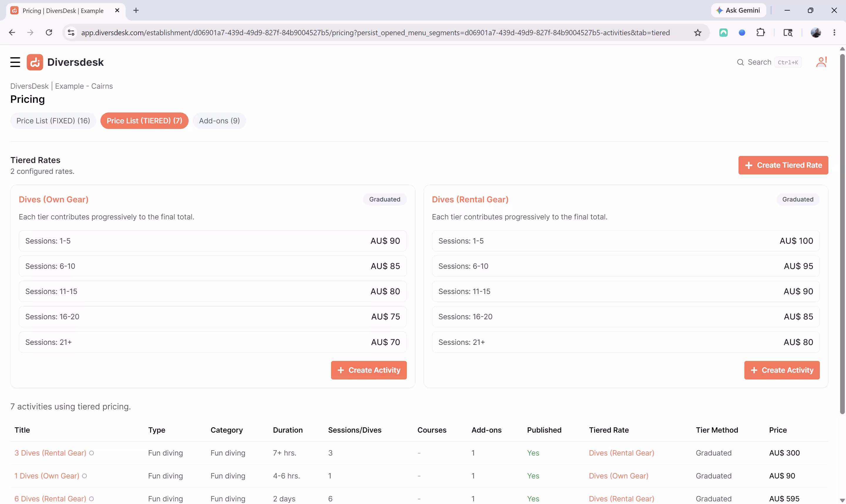Click the browser address bar URL
Image resolution: width=846 pixels, height=504 pixels.
point(375,33)
